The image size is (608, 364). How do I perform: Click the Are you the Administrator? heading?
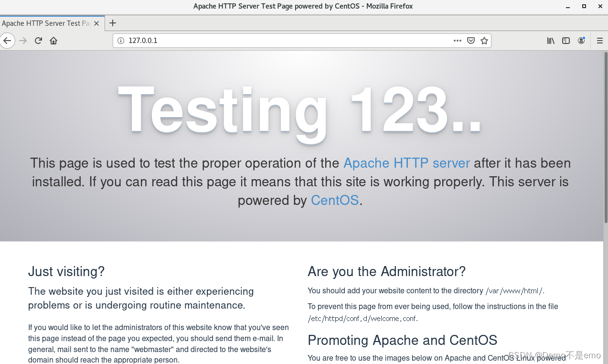[x=386, y=271]
